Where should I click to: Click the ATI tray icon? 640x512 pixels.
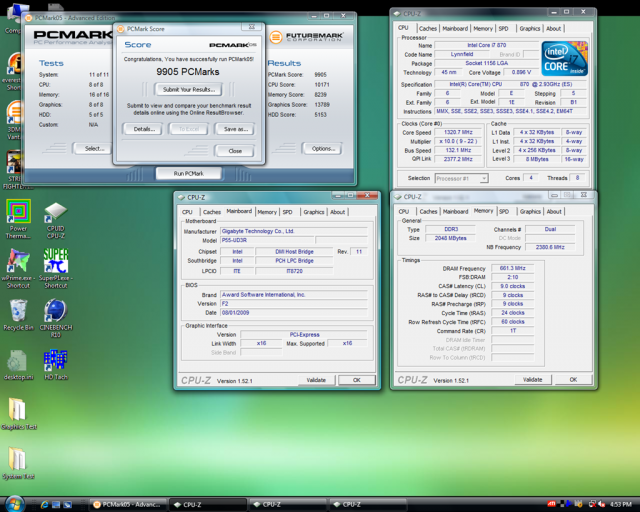pyautogui.click(x=551, y=504)
